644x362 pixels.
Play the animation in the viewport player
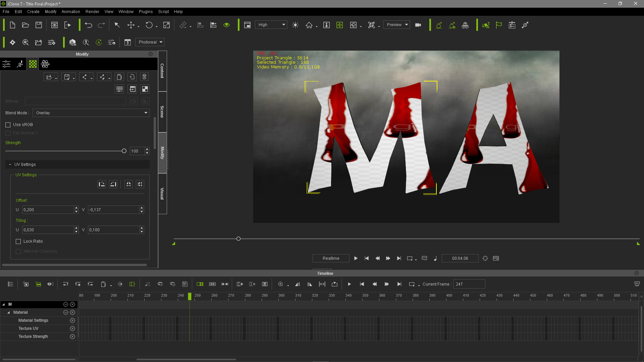point(356,258)
